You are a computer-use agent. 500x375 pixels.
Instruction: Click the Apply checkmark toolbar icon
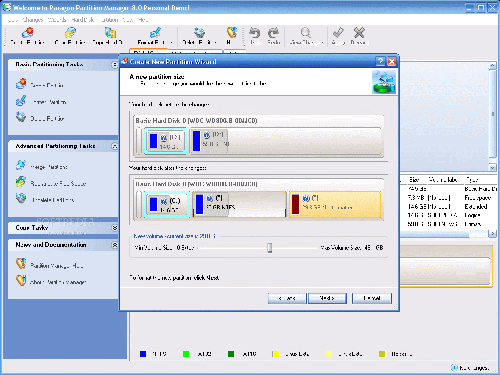pos(338,33)
